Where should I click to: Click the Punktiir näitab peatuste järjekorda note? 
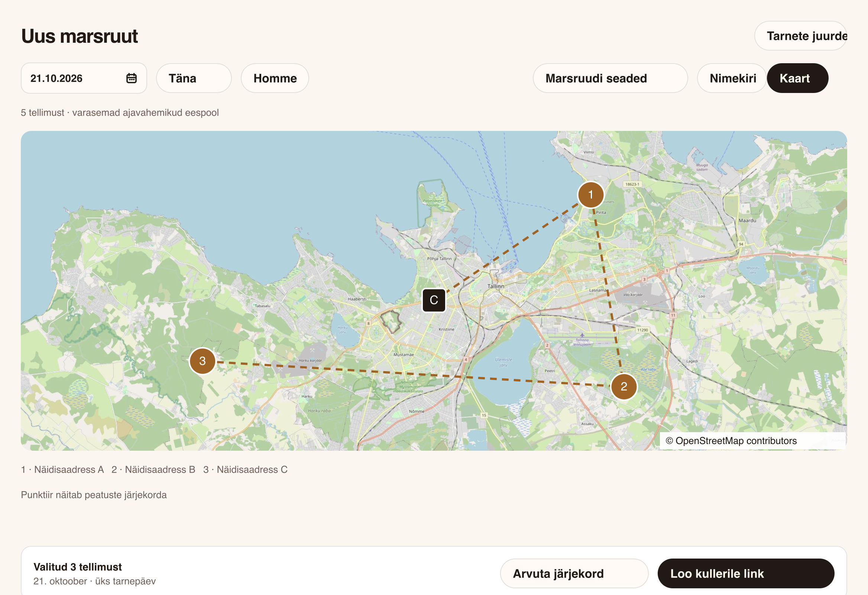click(94, 495)
